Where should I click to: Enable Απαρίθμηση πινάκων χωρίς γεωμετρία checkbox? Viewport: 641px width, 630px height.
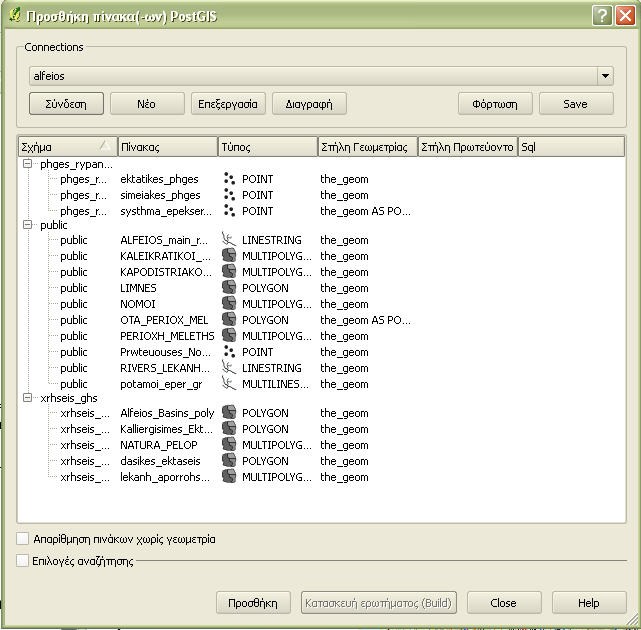point(23,538)
